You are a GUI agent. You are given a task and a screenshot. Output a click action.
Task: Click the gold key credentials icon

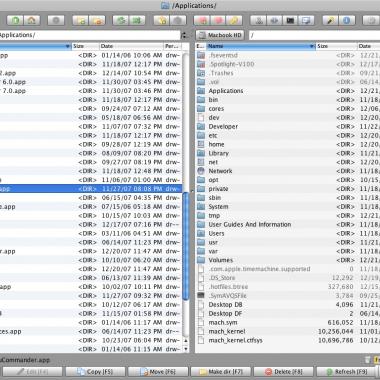point(234,20)
